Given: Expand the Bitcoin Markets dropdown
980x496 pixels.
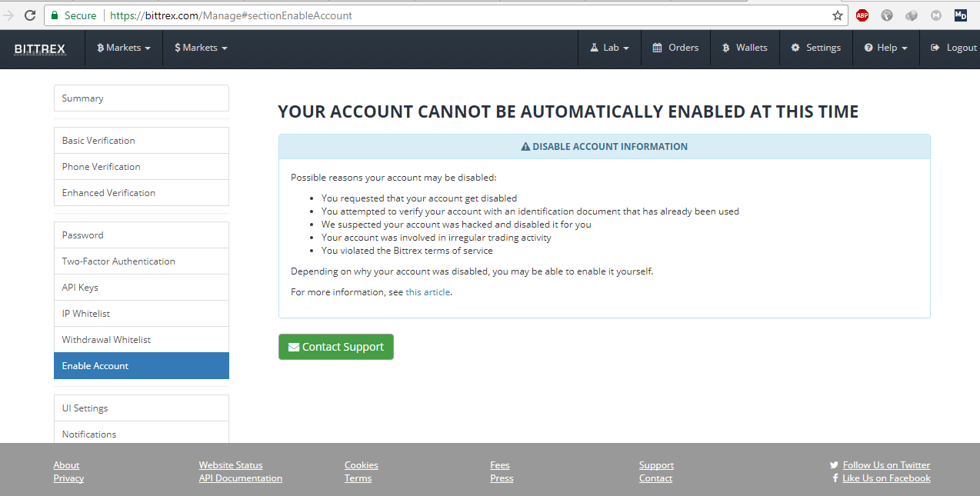Looking at the screenshot, I should (123, 48).
